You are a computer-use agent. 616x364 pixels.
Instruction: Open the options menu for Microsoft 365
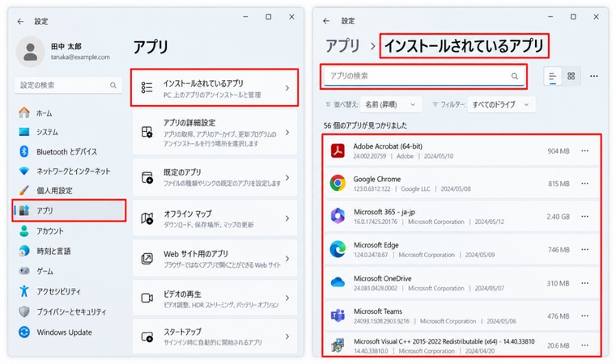pyautogui.click(x=585, y=216)
